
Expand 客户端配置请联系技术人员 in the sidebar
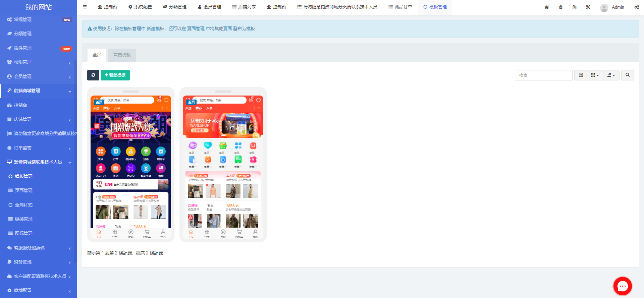click(x=39, y=276)
